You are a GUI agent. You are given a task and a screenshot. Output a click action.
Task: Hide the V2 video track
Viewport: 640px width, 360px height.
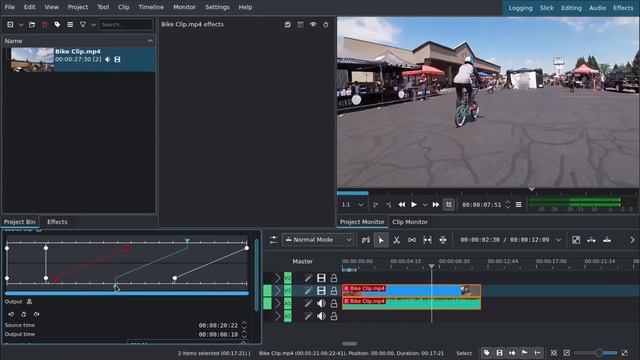tap(321, 278)
